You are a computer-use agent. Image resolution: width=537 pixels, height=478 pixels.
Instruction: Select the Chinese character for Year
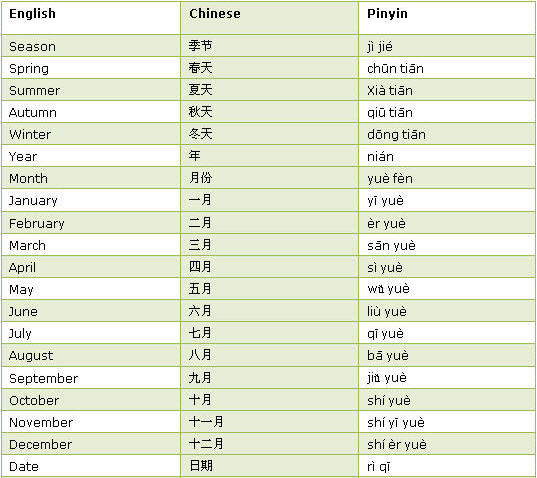pyautogui.click(x=194, y=156)
